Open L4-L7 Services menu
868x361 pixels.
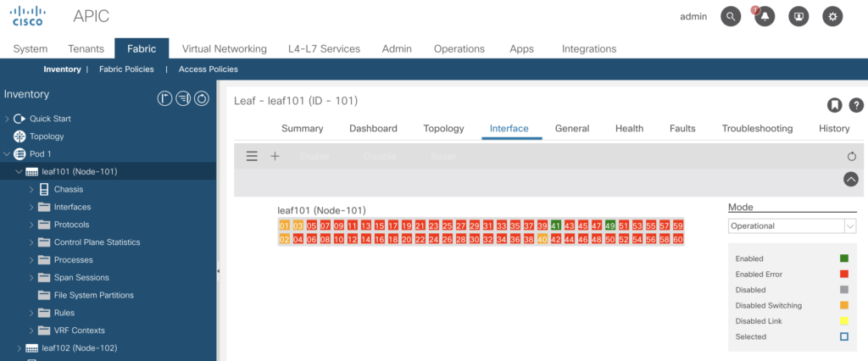pyautogui.click(x=324, y=48)
